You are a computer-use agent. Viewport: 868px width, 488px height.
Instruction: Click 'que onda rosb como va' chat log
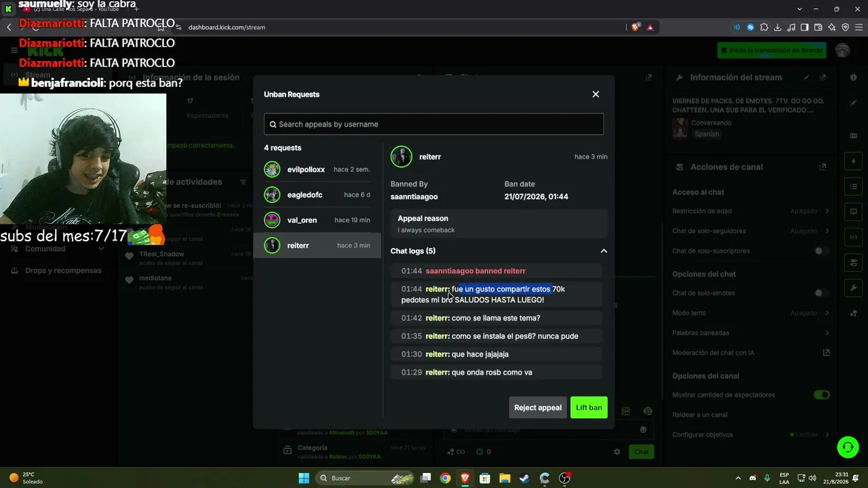496,372
